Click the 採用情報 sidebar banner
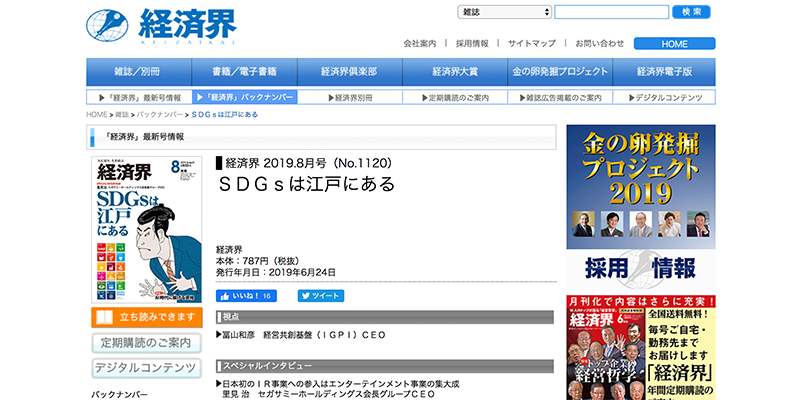 641,269
